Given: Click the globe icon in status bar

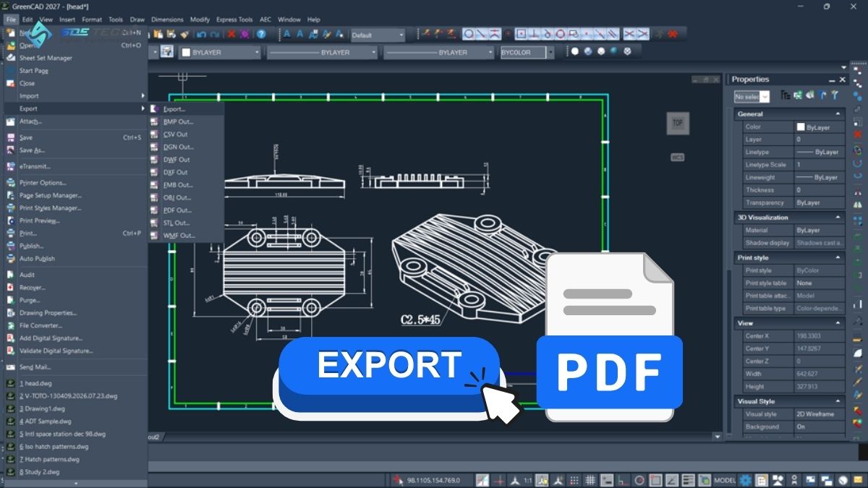Looking at the screenshot, I should click(x=841, y=480).
